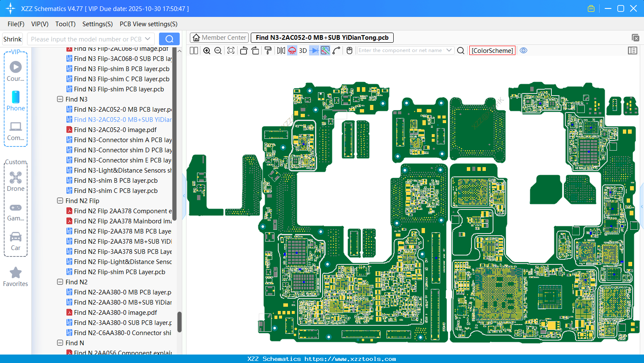The width and height of the screenshot is (644, 363).
Task: Collapse the Find N3 tree folder
Action: point(60,99)
